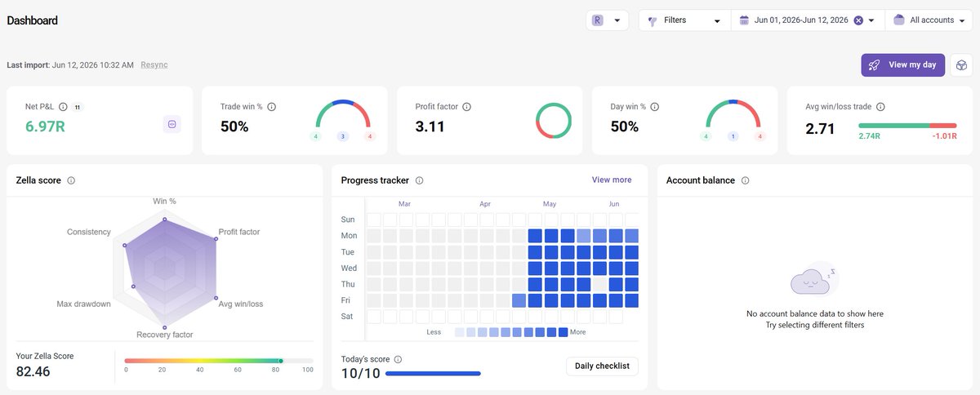Click the cube icon next to View my day
The height and width of the screenshot is (395, 980).
pyautogui.click(x=961, y=65)
